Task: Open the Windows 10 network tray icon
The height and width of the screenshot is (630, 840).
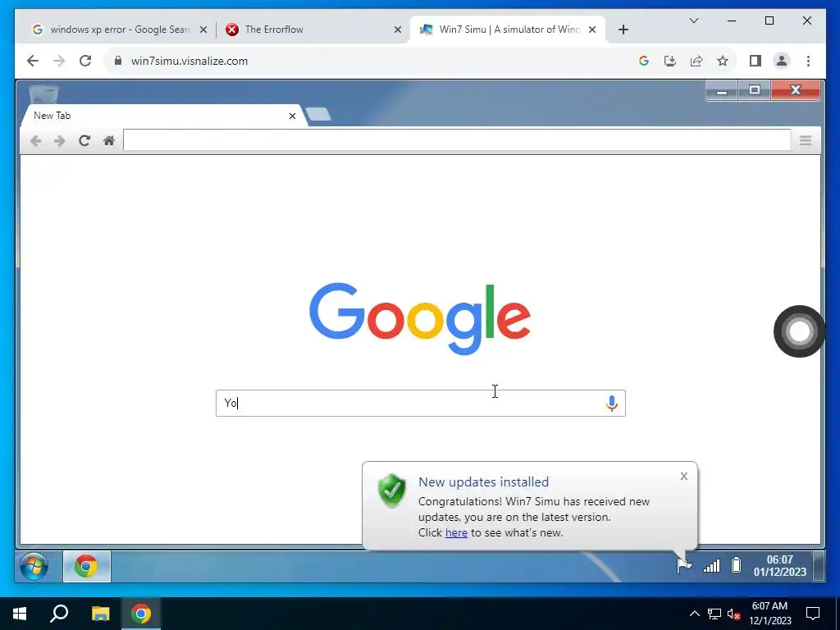Action: click(714, 614)
